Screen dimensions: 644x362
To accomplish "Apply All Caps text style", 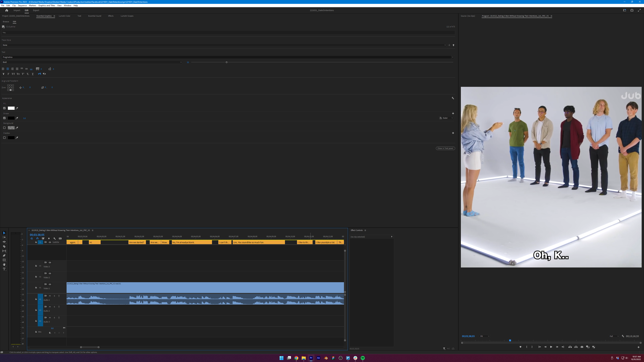I will tap(13, 74).
